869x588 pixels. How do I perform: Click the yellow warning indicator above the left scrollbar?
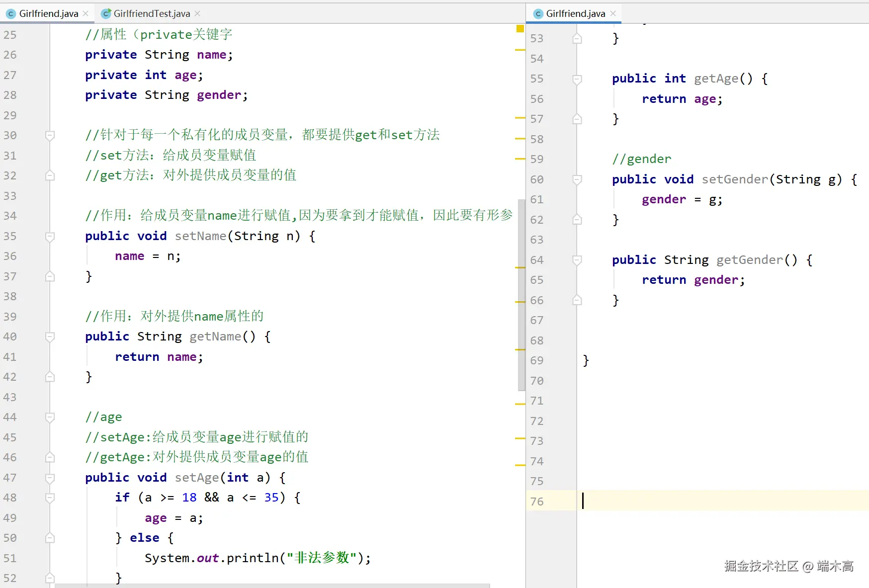[520, 28]
